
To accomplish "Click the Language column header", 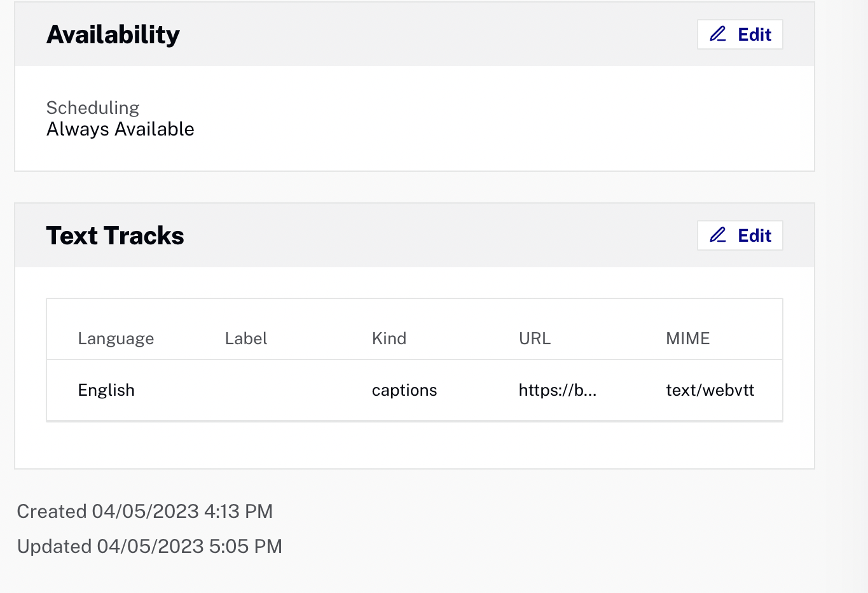I will coord(116,338).
